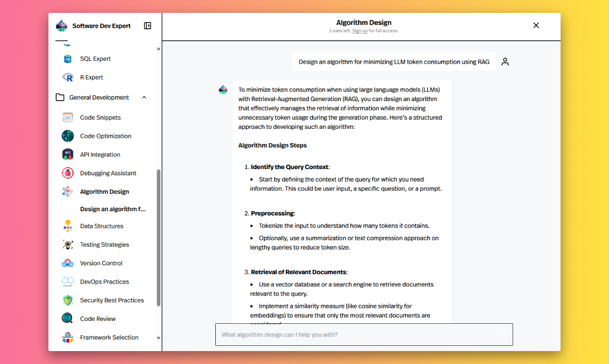Image resolution: width=609 pixels, height=364 pixels.
Task: Click the 'Preprocessing' step heading
Action: (x=272, y=213)
